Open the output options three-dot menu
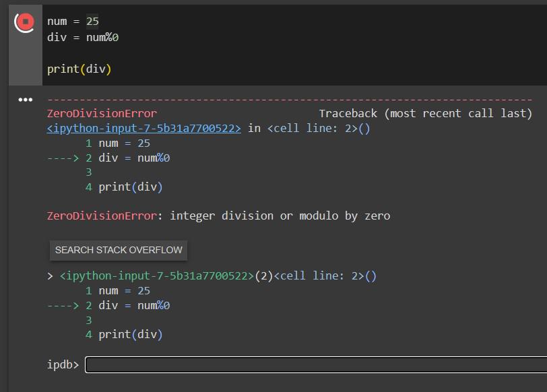 click(x=26, y=100)
